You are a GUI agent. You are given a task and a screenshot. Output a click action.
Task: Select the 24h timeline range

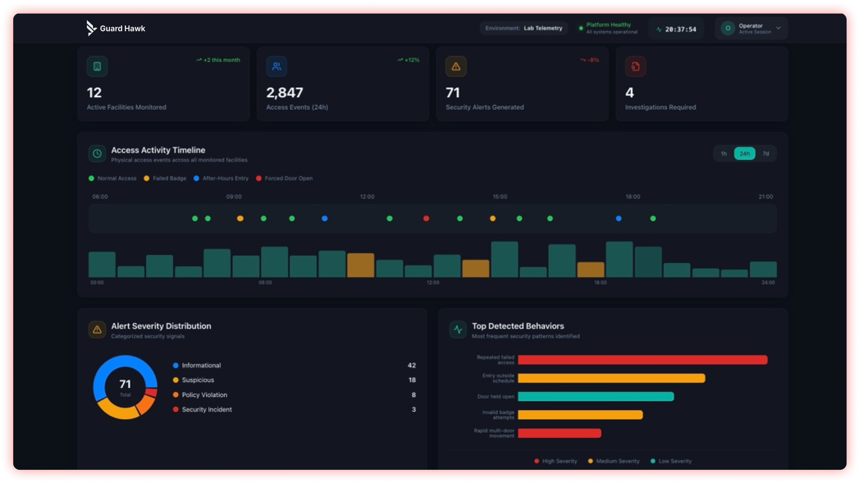pos(744,154)
